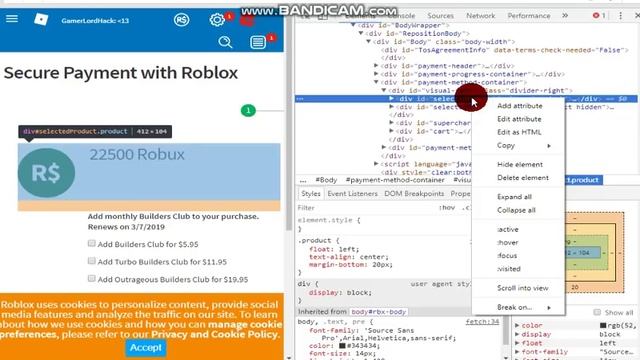Open the Privacy and Cookie Policy link

(214, 334)
